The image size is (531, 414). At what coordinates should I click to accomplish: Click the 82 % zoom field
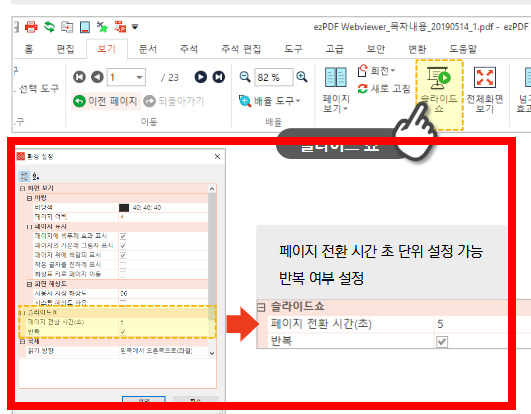273,77
